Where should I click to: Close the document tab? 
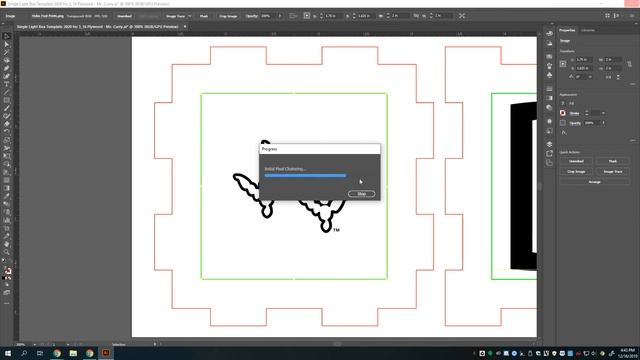pos(185,27)
